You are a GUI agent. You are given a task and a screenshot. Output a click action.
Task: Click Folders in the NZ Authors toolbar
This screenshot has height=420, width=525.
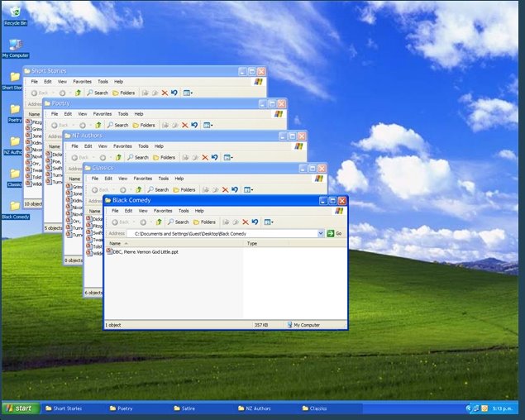tap(164, 157)
